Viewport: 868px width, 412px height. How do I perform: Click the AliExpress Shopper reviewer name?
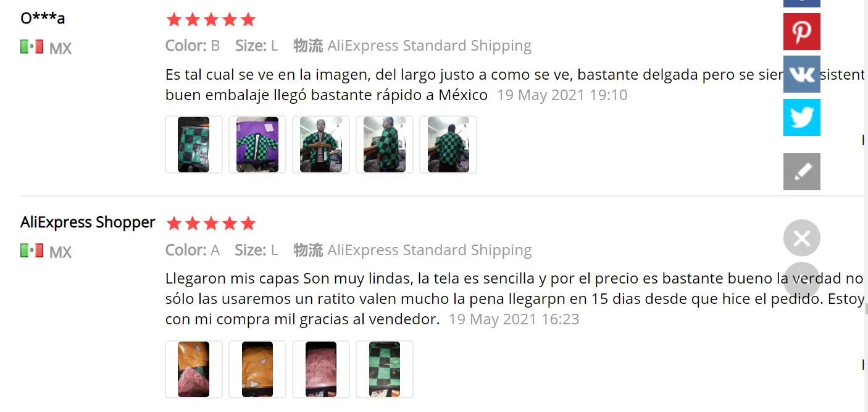pyautogui.click(x=88, y=222)
